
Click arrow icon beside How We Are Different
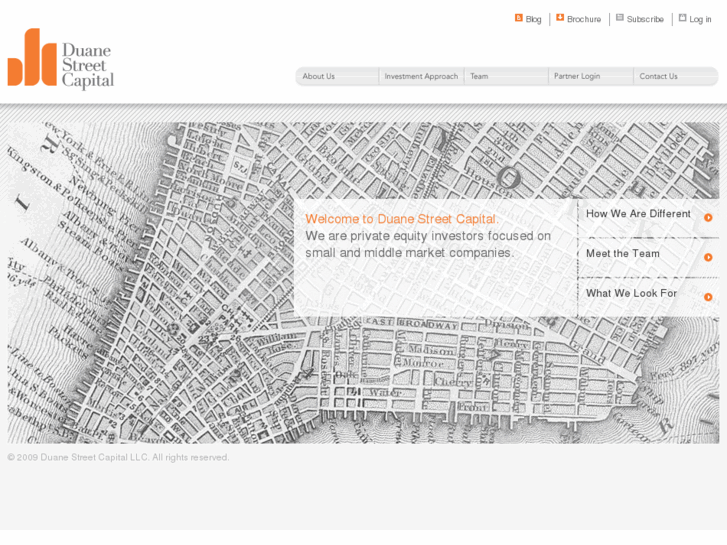[708, 218]
